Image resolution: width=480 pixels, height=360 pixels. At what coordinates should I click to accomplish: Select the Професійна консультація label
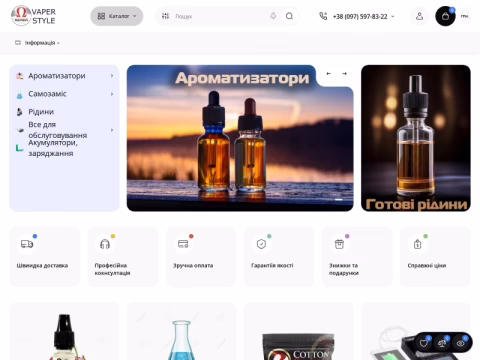click(112, 269)
